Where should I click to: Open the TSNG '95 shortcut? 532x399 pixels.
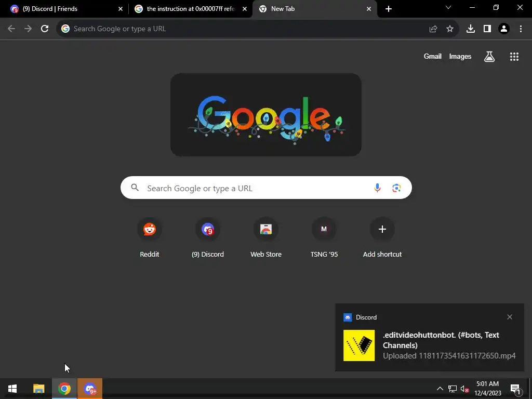[x=324, y=237]
